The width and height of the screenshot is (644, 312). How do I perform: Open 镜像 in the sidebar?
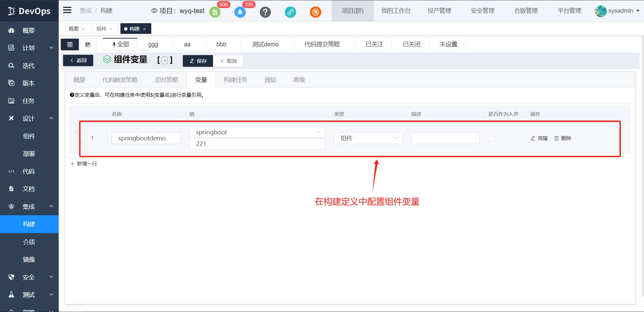click(29, 259)
